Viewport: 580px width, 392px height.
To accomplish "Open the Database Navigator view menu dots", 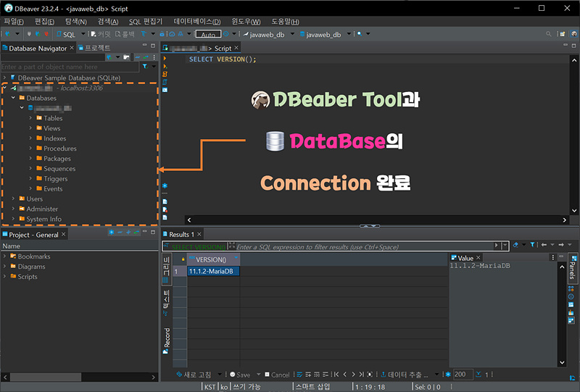I will click(154, 57).
